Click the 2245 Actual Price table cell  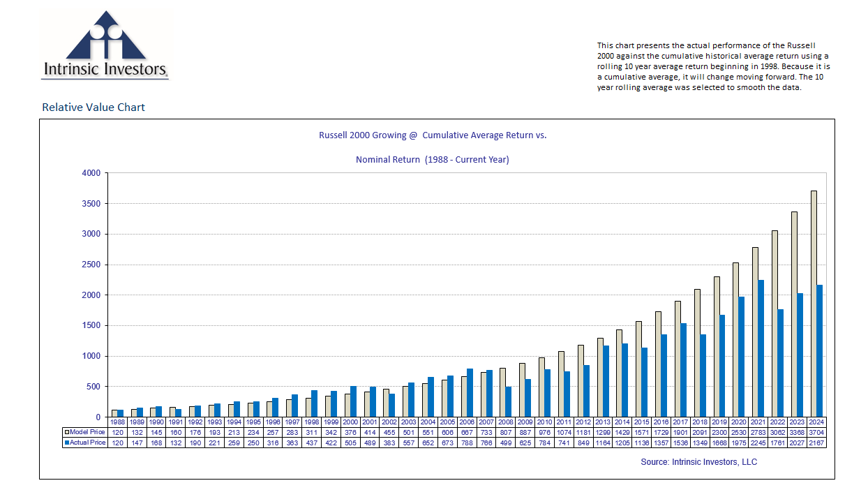[758, 443]
